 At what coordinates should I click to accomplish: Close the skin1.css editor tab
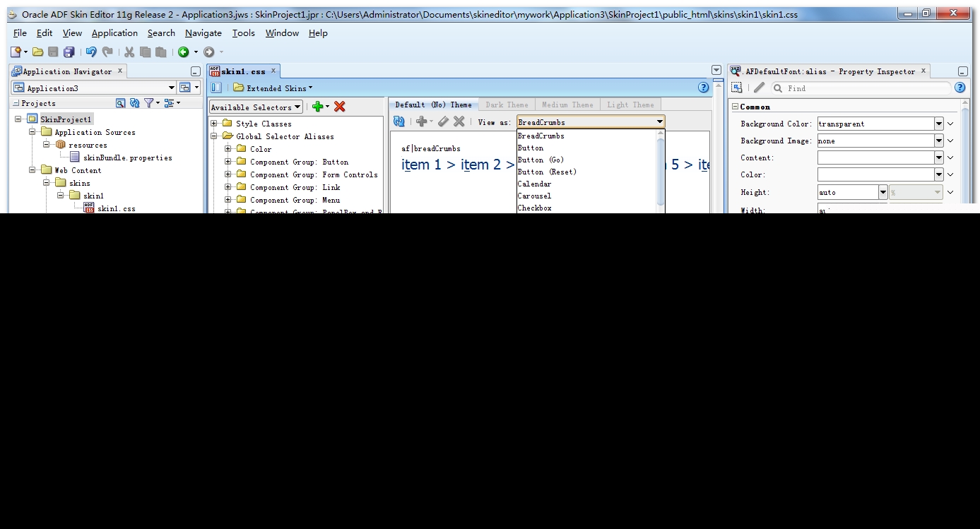273,71
